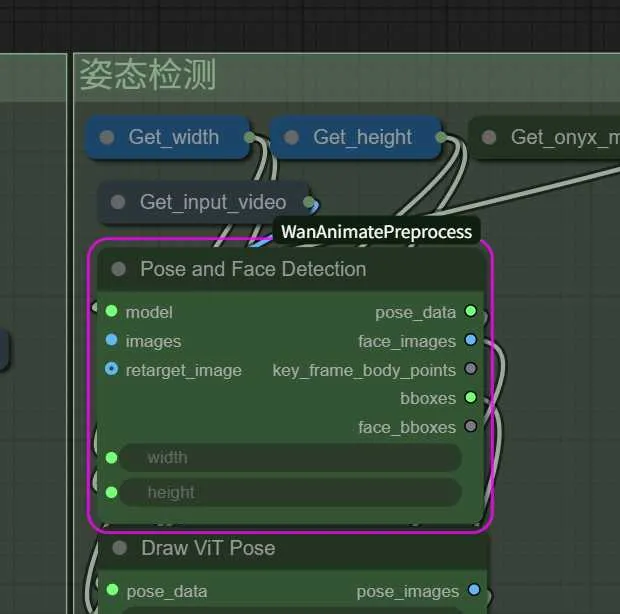Expand the Get_height node
The height and width of the screenshot is (614, 620).
tap(291, 137)
